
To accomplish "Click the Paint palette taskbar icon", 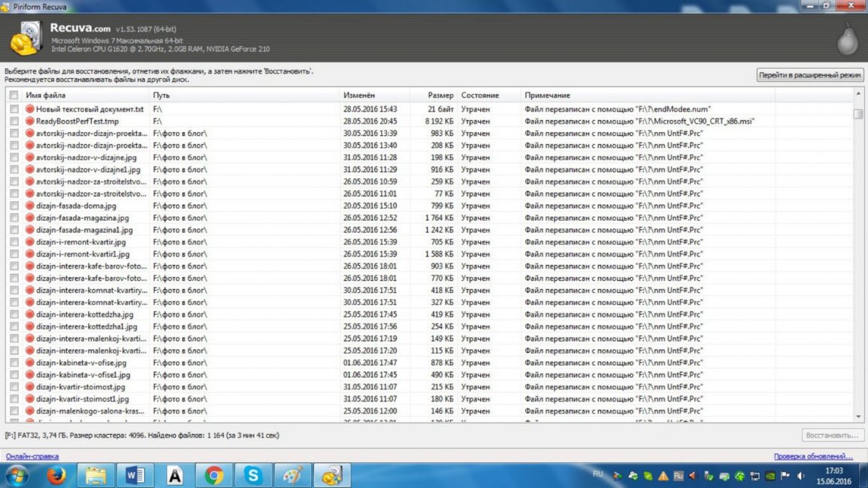I will click(x=292, y=475).
